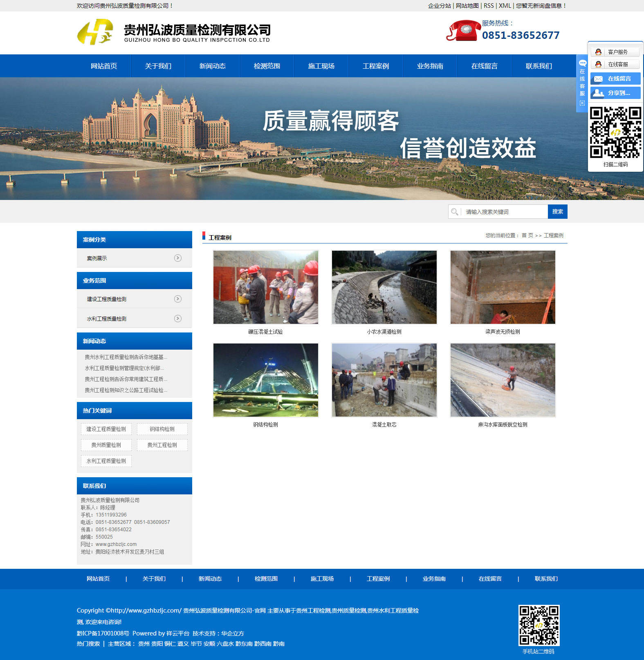Click the red telephone hotline icon
The height and width of the screenshot is (660, 644).
click(463, 31)
